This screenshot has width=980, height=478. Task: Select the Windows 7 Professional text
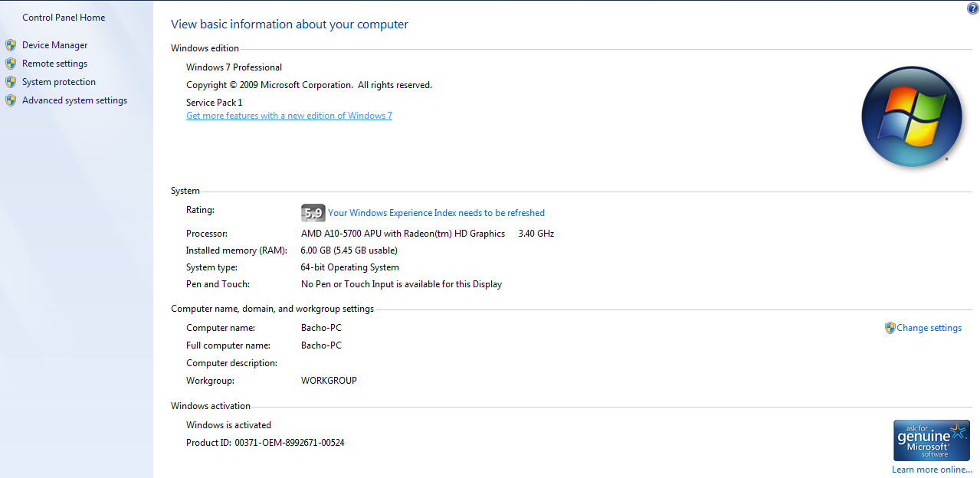tap(234, 67)
